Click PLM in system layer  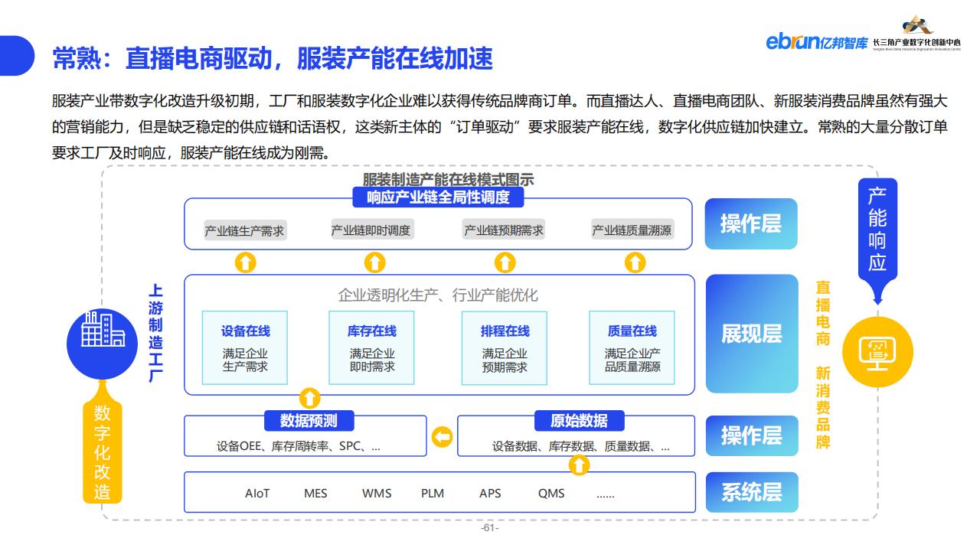coord(433,494)
